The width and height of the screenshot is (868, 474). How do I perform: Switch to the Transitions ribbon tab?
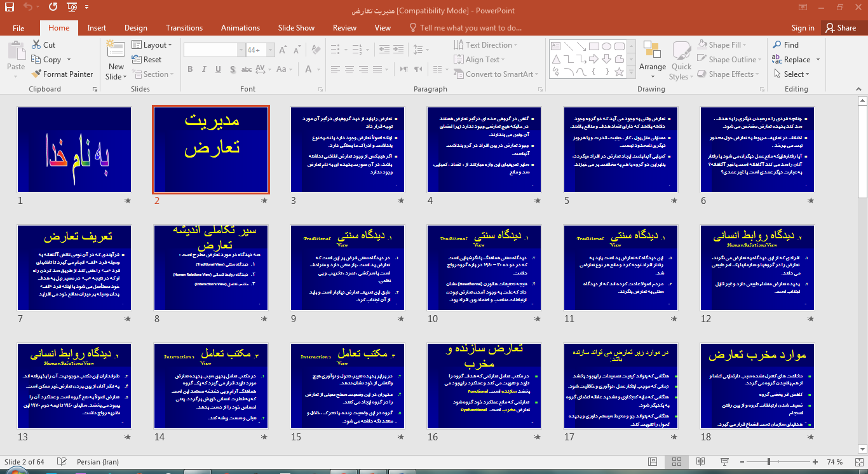(x=184, y=27)
